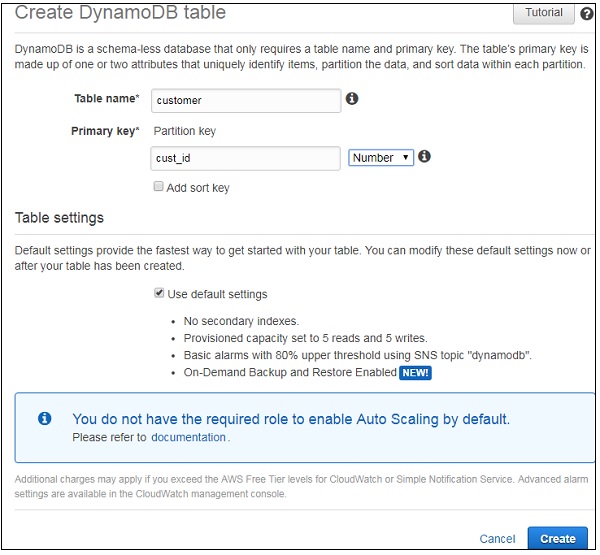Open the documentation link

[188, 437]
